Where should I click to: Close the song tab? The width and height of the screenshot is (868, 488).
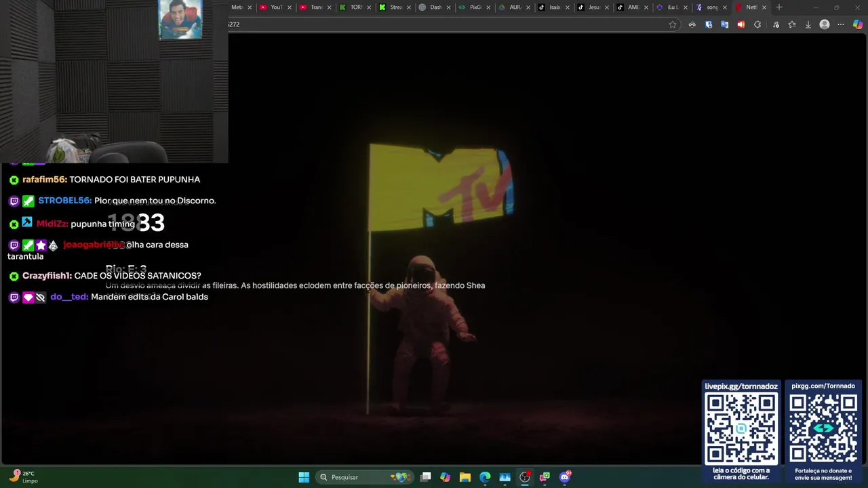tap(725, 7)
